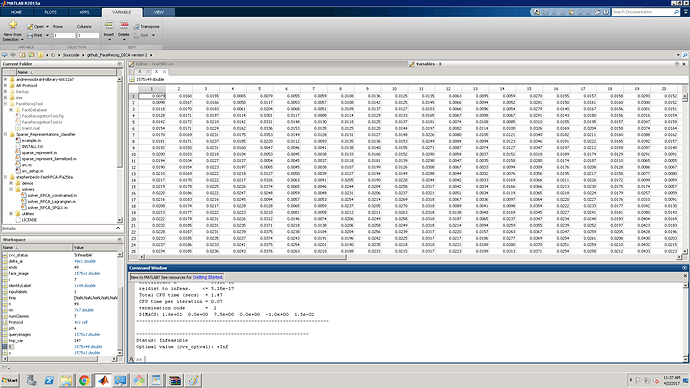Select the LICENSE file
This screenshot has height=388, width=690.
[29, 220]
